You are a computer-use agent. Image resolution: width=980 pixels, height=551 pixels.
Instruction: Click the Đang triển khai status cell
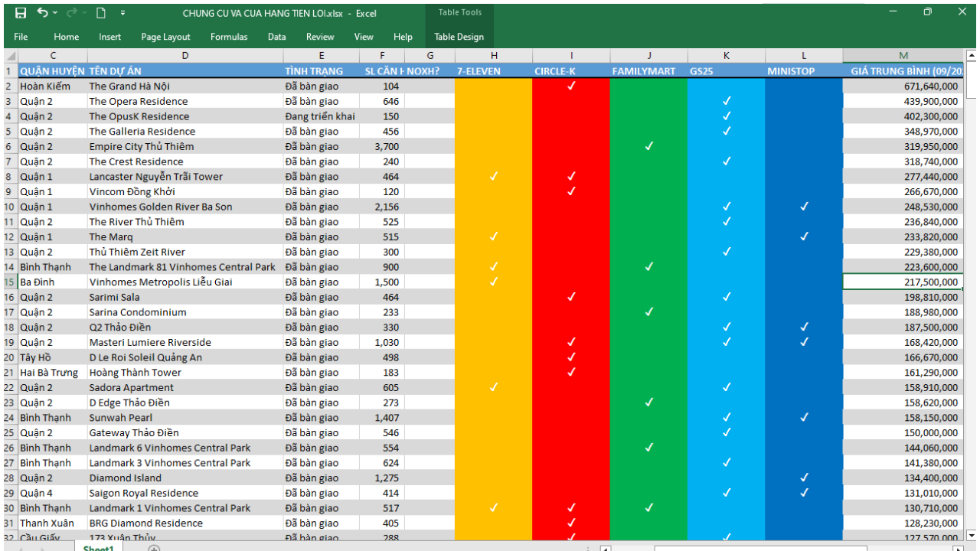pos(322,116)
